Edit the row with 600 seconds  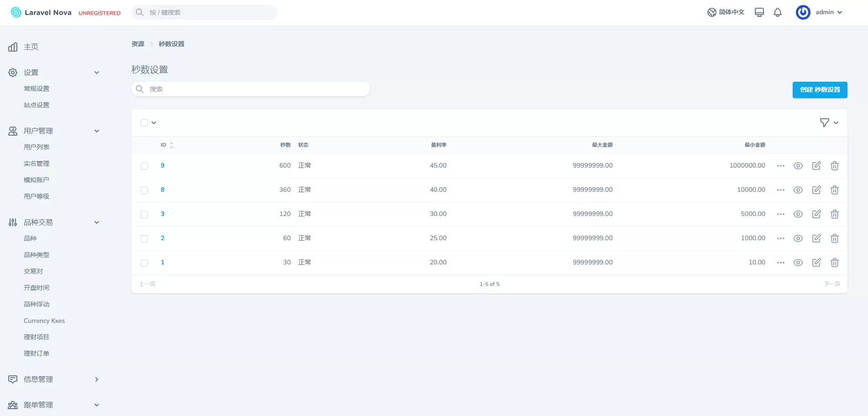(x=816, y=166)
